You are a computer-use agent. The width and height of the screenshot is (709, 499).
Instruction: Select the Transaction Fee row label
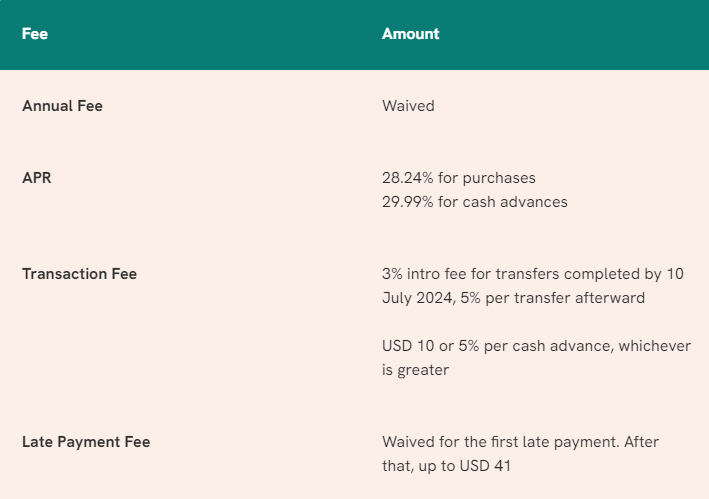[x=79, y=274]
